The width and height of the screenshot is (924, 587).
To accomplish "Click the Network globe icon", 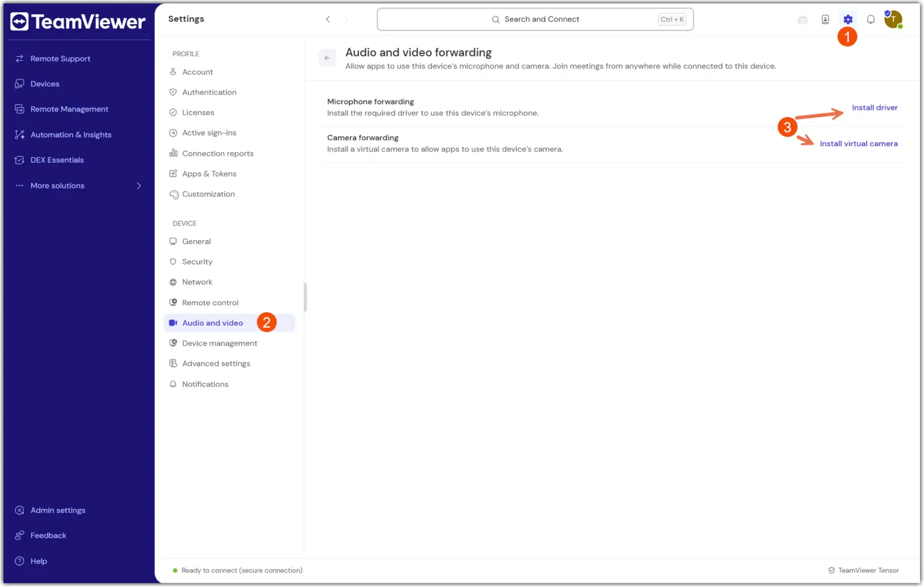I will point(173,282).
